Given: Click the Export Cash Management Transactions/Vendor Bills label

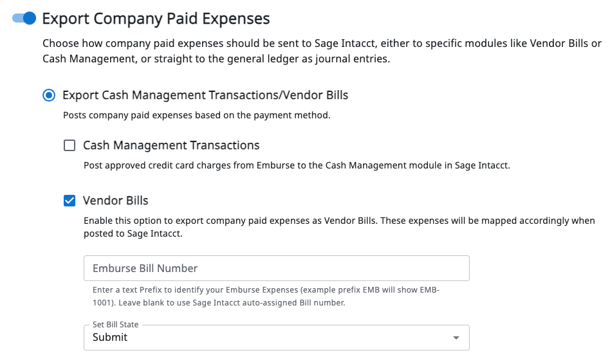Looking at the screenshot, I should 205,95.
